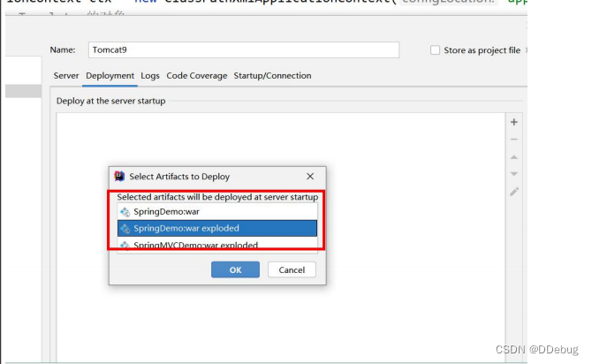The height and width of the screenshot is (364, 592).
Task: Select SpringDemo:war exploded artifact
Action: coord(217,229)
